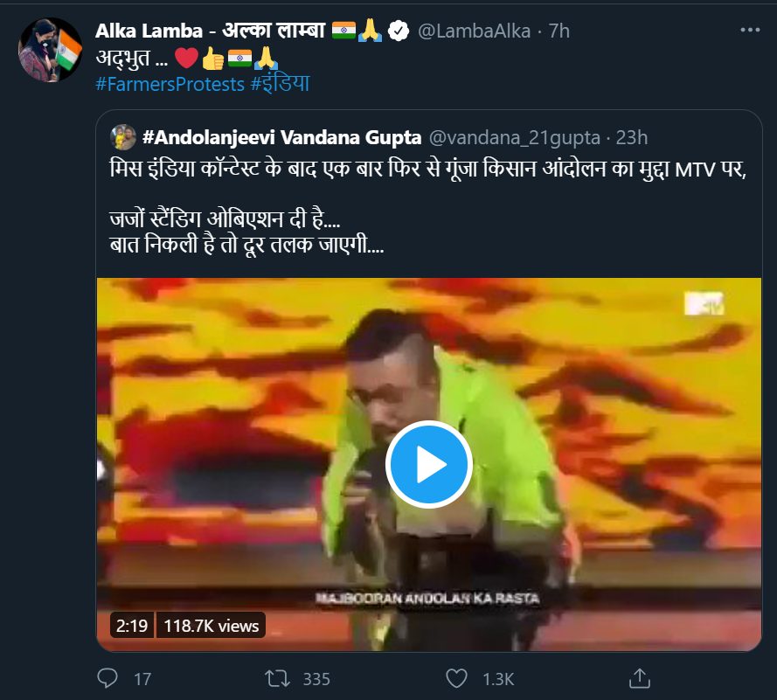
Task: Open the @vandana_21gupta handle
Action: (x=515, y=138)
